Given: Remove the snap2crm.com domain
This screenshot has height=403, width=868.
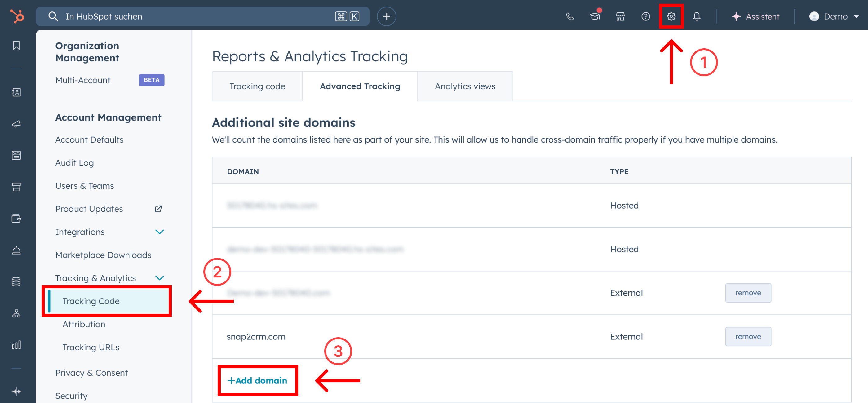Looking at the screenshot, I should click(x=748, y=336).
